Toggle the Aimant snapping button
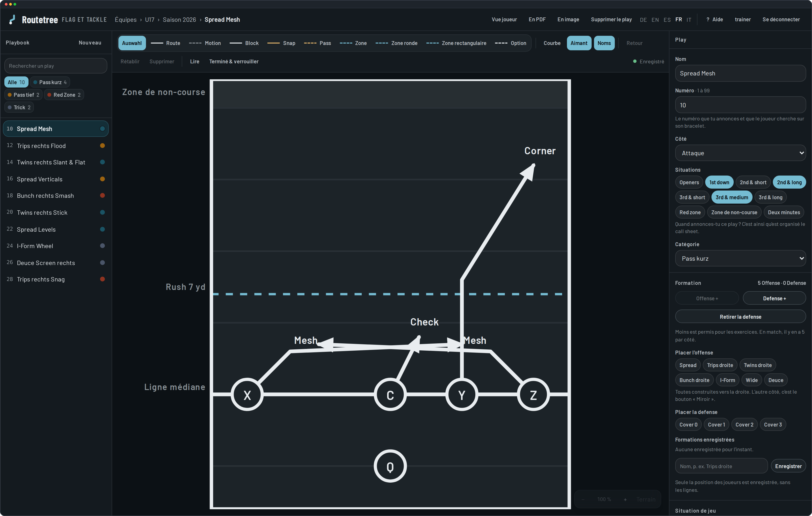 tap(579, 43)
